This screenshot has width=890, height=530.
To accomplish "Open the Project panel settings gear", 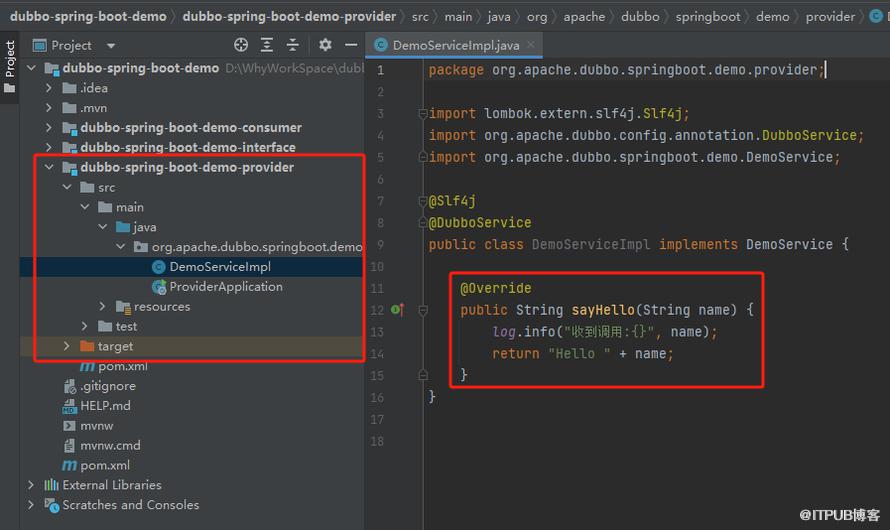I will click(325, 45).
